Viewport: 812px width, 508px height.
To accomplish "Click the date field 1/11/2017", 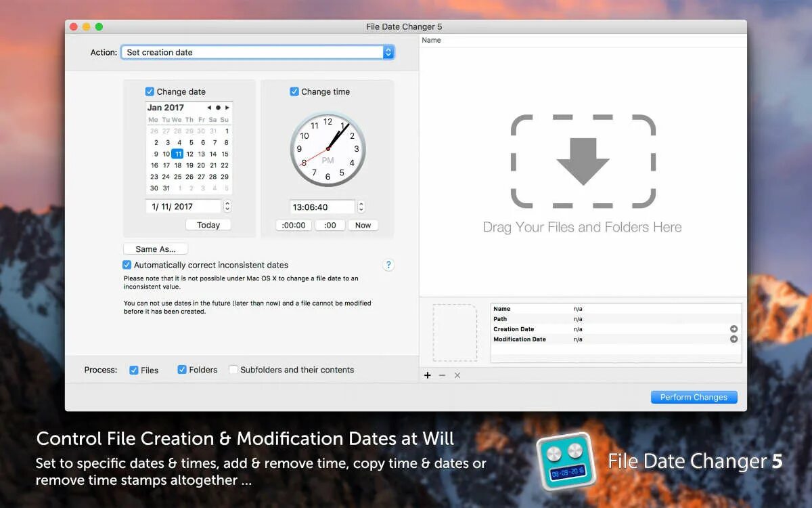I will (183, 207).
